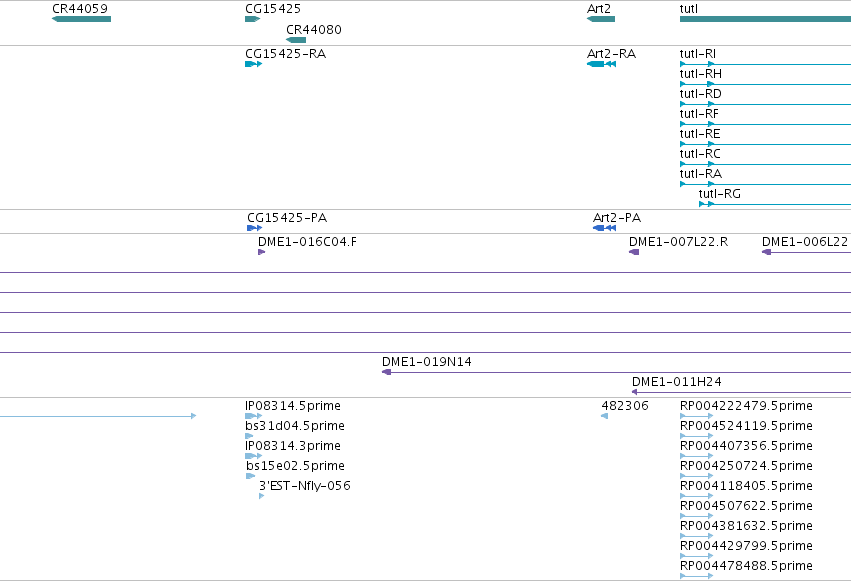
Task: Click EST RP004407356.5prime
Action: (697, 456)
